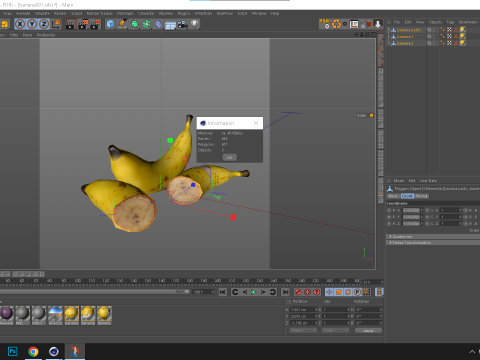Expand the Freeze Transformation section

433,243
